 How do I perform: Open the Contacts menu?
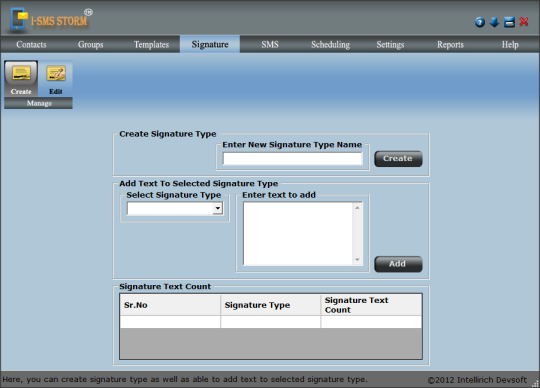pyautogui.click(x=31, y=44)
